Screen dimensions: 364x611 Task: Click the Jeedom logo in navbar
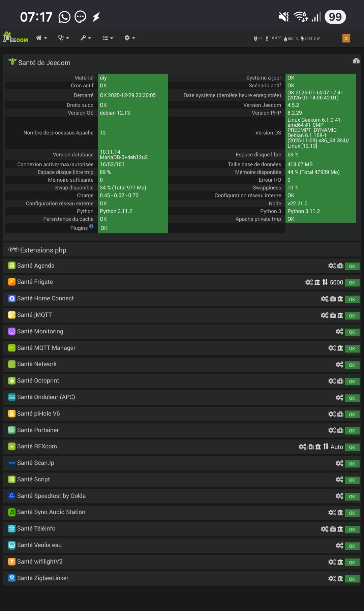pyautogui.click(x=15, y=37)
